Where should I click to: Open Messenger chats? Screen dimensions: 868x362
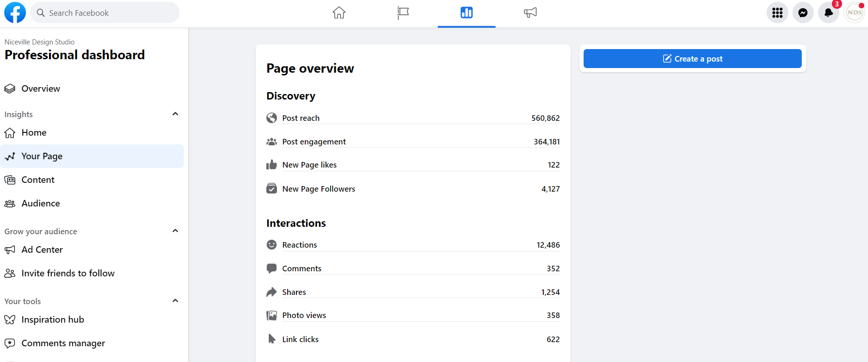[x=803, y=12]
